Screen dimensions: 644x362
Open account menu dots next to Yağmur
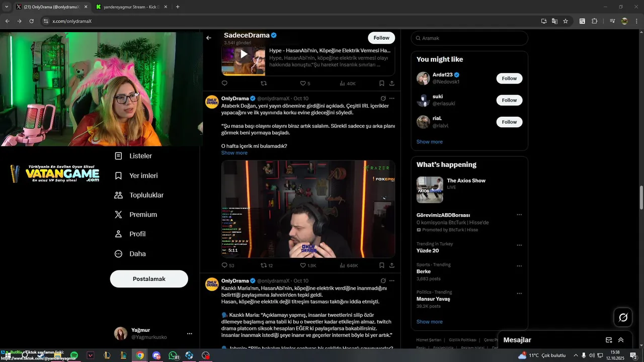[190, 334]
